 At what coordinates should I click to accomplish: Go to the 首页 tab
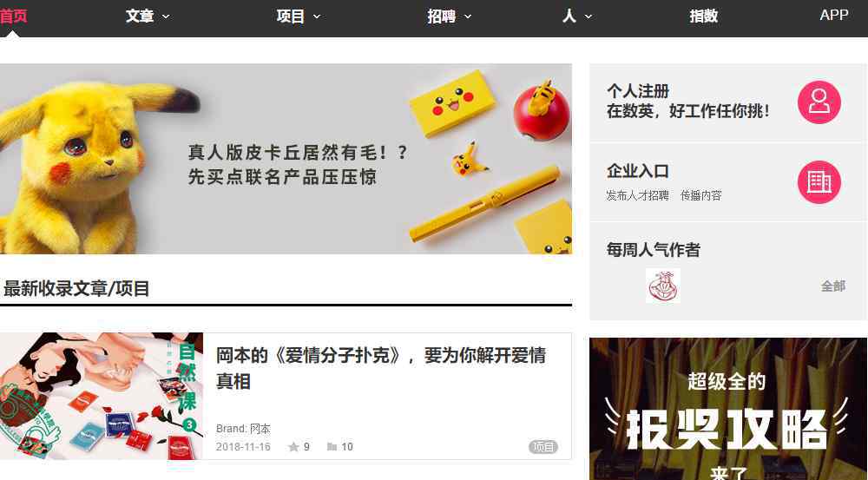pyautogui.click(x=13, y=16)
